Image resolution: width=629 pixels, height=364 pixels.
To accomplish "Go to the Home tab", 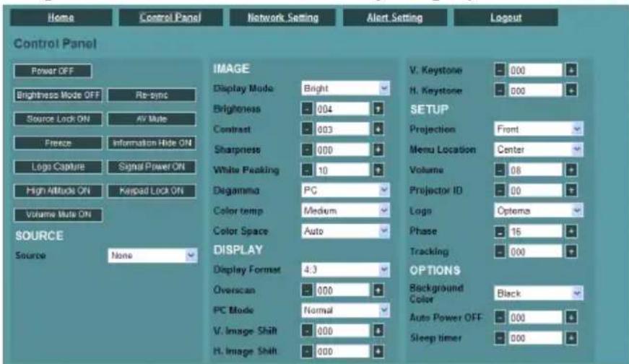I will tap(61, 17).
